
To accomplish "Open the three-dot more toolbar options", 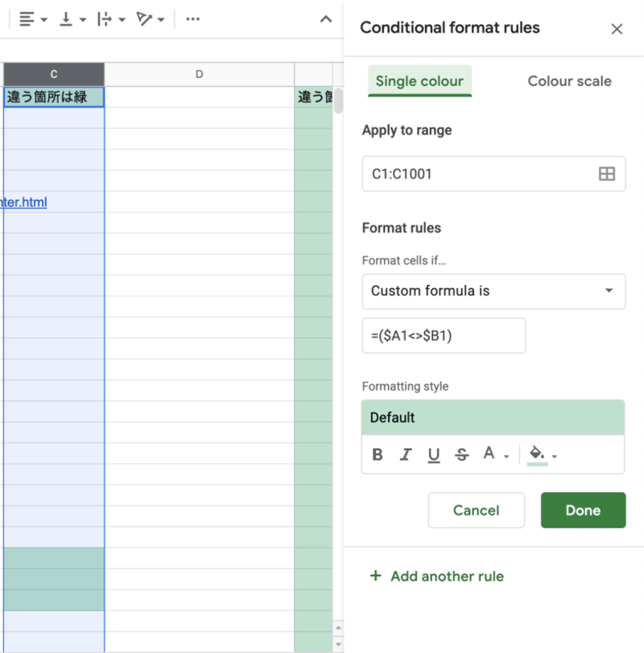I will coord(192,19).
